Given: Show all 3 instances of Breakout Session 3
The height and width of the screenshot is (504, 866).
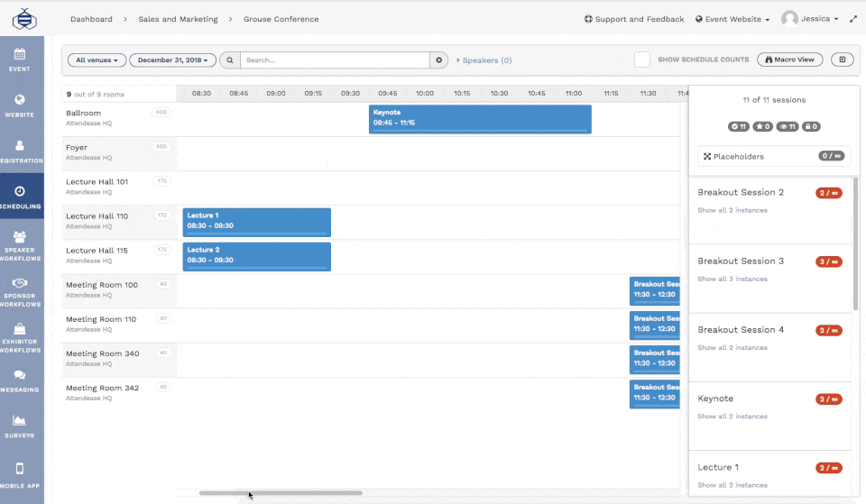Looking at the screenshot, I should (x=732, y=279).
